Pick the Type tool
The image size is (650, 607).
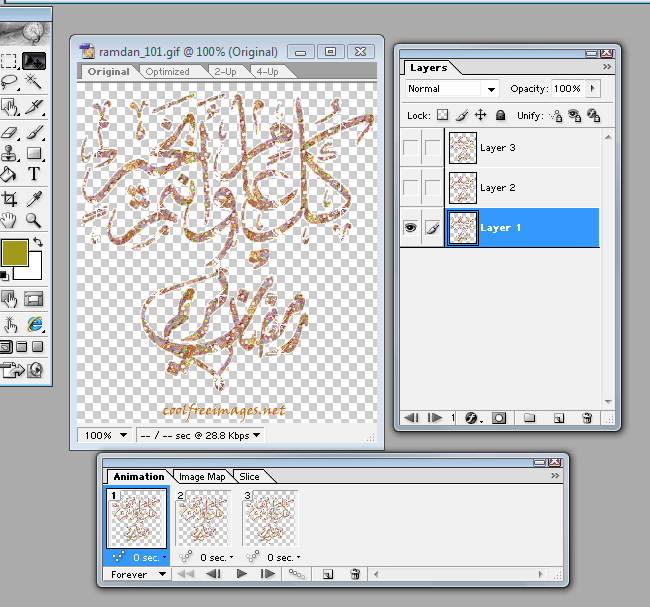(33, 174)
